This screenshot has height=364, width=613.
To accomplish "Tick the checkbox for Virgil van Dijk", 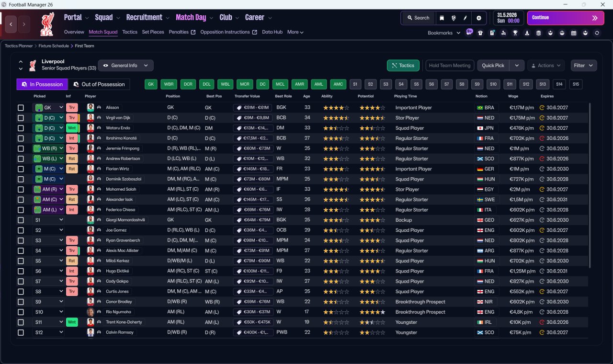I will [21, 118].
